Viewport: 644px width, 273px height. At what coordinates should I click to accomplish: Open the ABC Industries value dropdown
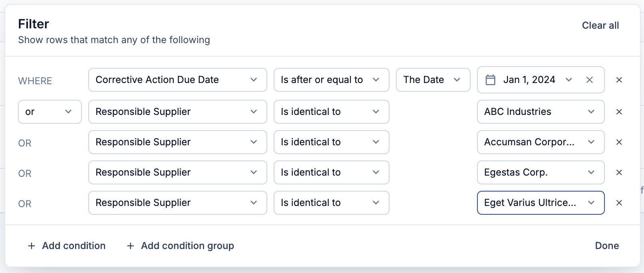point(541,112)
